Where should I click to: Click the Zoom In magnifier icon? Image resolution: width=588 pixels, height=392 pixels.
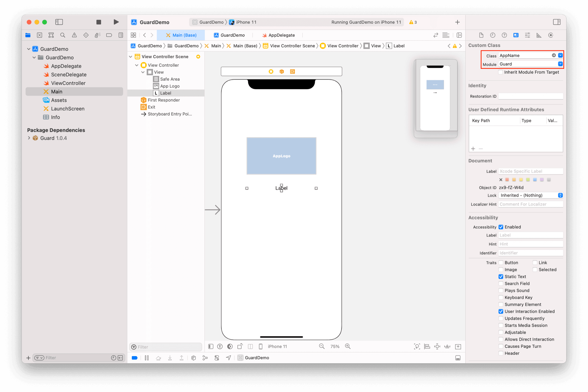348,346
